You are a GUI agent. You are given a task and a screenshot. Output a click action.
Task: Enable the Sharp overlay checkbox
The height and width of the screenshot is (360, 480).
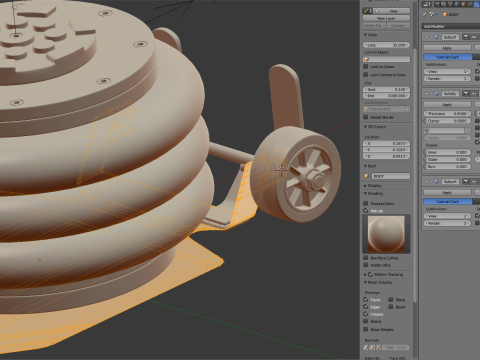tap(391, 299)
